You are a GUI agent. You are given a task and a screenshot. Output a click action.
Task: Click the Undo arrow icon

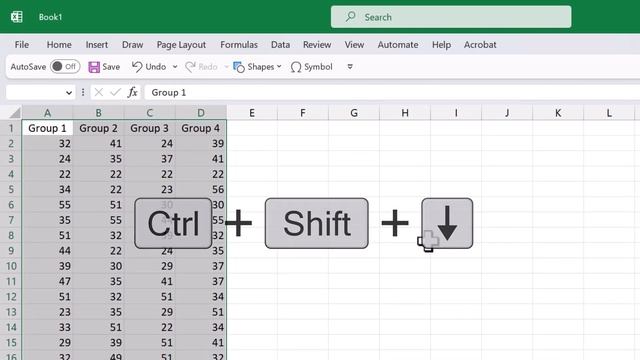[137, 67]
